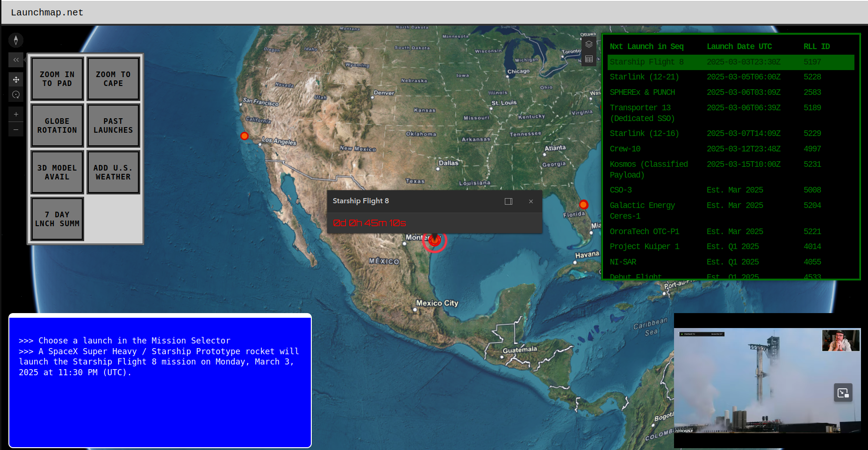
Task: Click the Florida launch site marker
Action: click(x=583, y=204)
